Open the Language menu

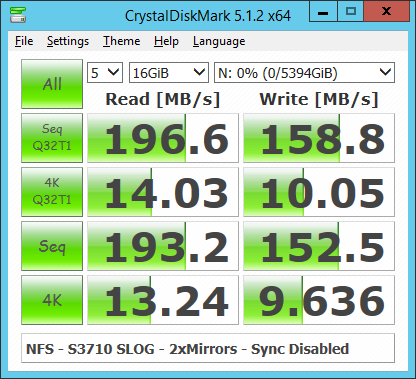click(x=219, y=41)
